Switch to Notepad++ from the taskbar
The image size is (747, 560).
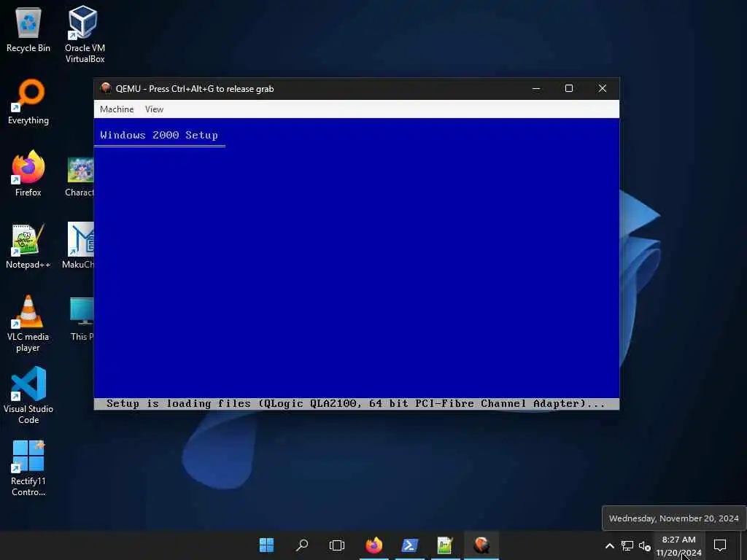click(445, 545)
